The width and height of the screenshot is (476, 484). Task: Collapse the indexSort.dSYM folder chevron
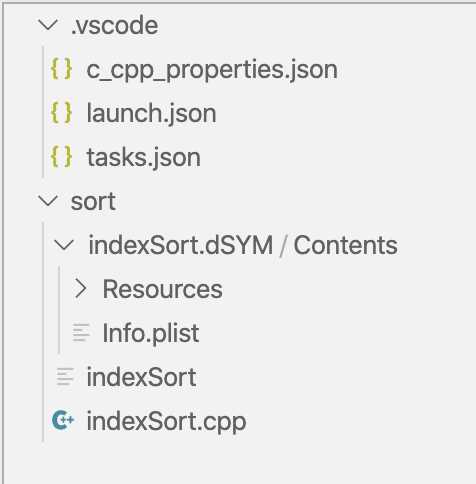point(64,245)
